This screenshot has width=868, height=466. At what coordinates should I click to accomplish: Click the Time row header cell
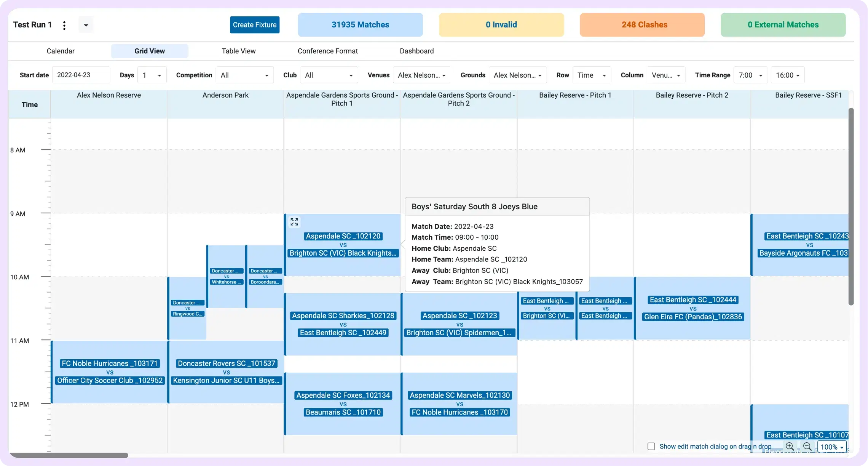[x=30, y=104]
